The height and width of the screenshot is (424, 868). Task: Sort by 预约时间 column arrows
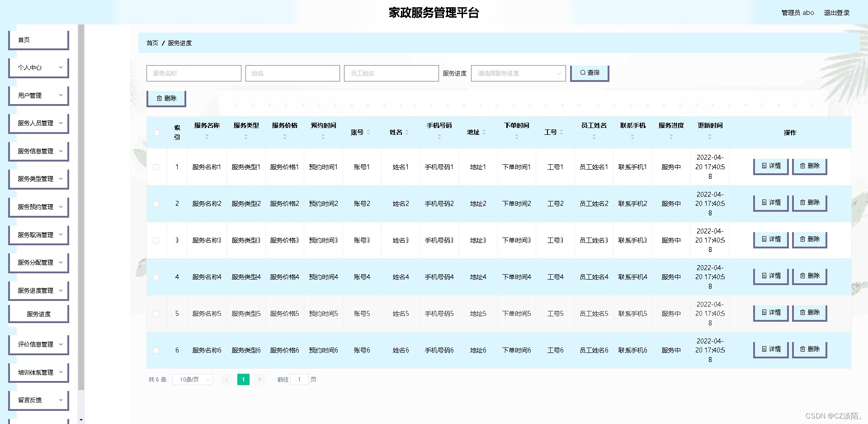pos(323,137)
